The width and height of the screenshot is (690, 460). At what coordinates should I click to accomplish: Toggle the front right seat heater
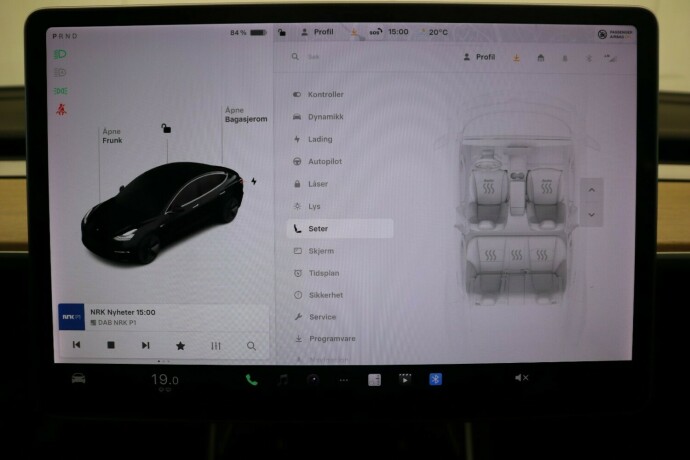coord(547,188)
